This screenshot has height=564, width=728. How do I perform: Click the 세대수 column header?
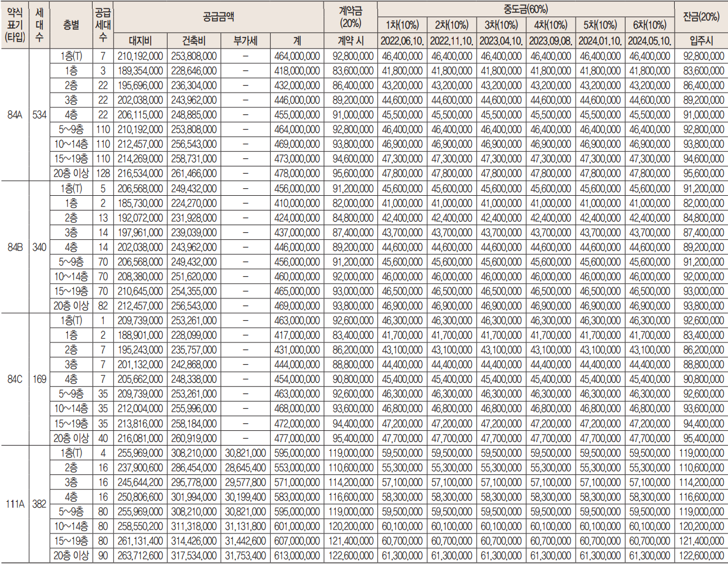coord(39,24)
